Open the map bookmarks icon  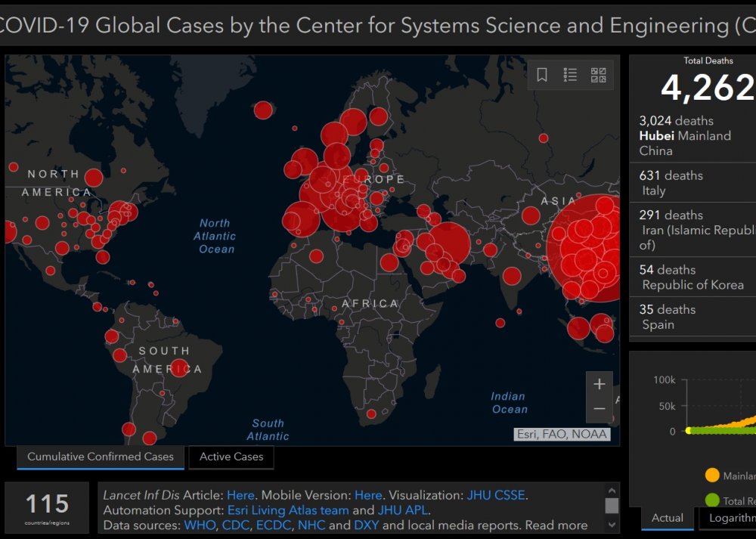(x=542, y=75)
